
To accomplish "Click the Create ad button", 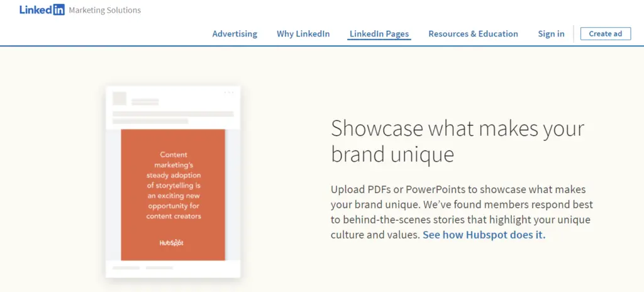I will point(606,34).
